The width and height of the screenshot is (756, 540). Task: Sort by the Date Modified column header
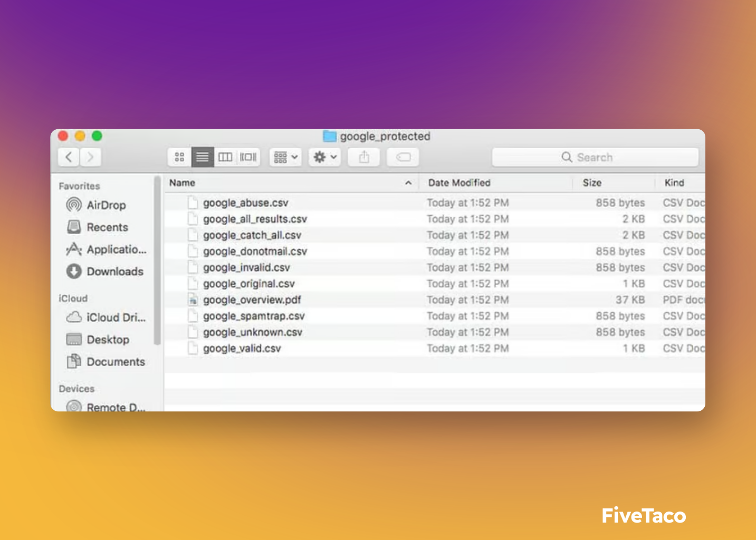pos(459,182)
